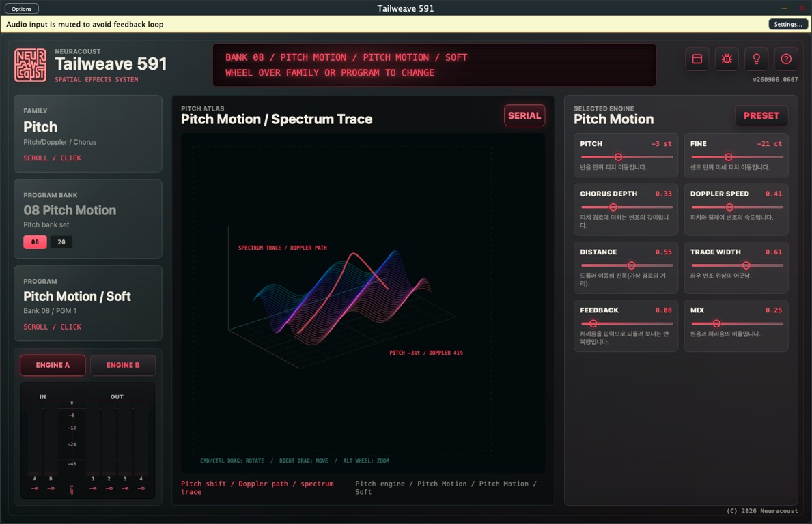
Task: Open the question mark help icon
Action: tap(785, 59)
